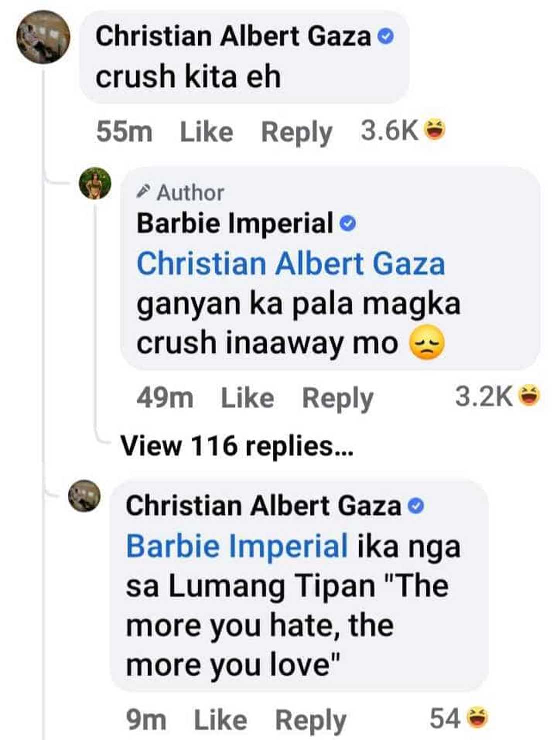Click verified badge beside top Christian Albert Gaza
Image resolution: width=560 pixels, height=740 pixels.
click(386, 37)
